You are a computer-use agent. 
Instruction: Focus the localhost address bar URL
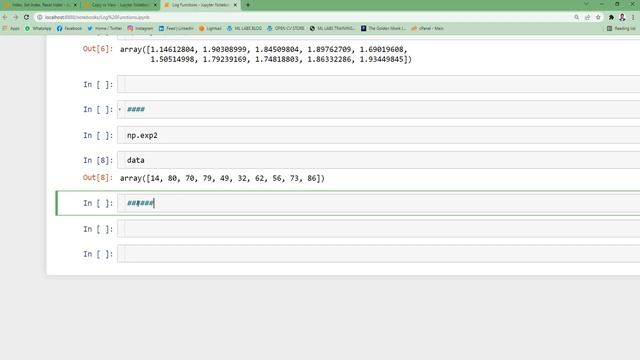(x=97, y=17)
